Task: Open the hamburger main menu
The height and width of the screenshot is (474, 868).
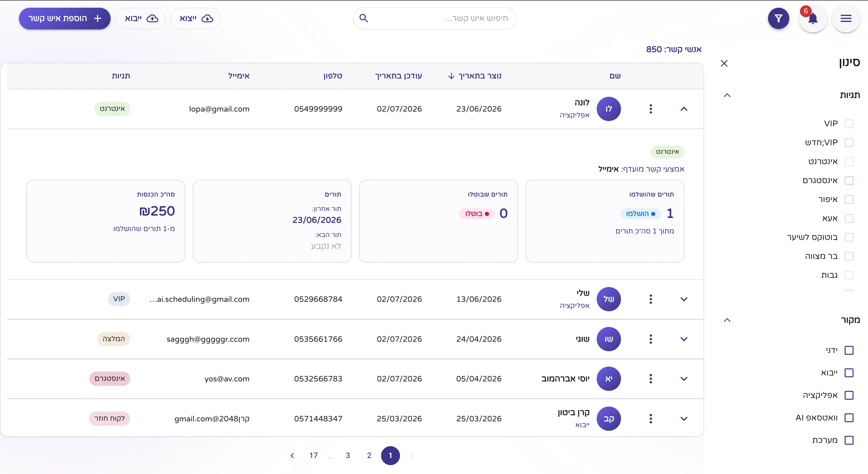Action: point(846,18)
